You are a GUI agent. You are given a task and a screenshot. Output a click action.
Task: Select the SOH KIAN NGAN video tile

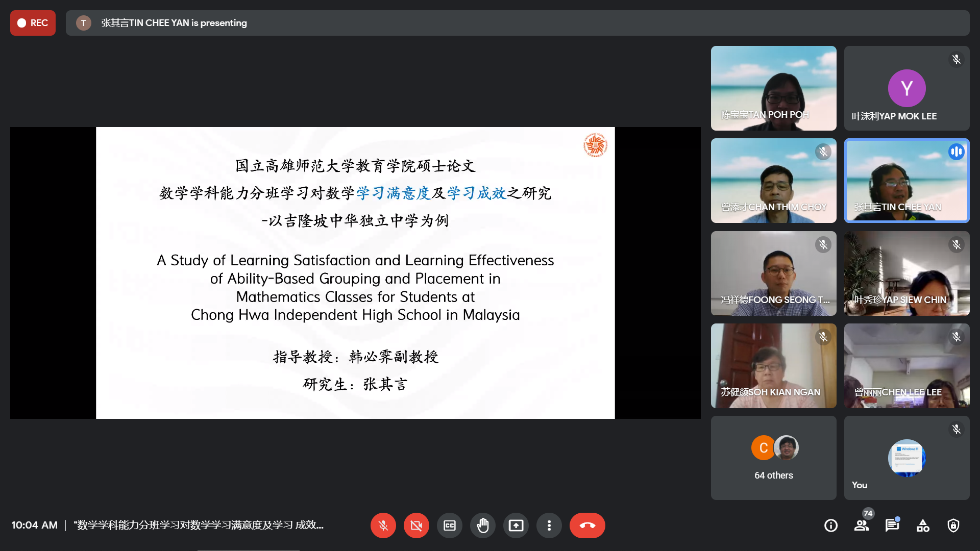pos(773,366)
